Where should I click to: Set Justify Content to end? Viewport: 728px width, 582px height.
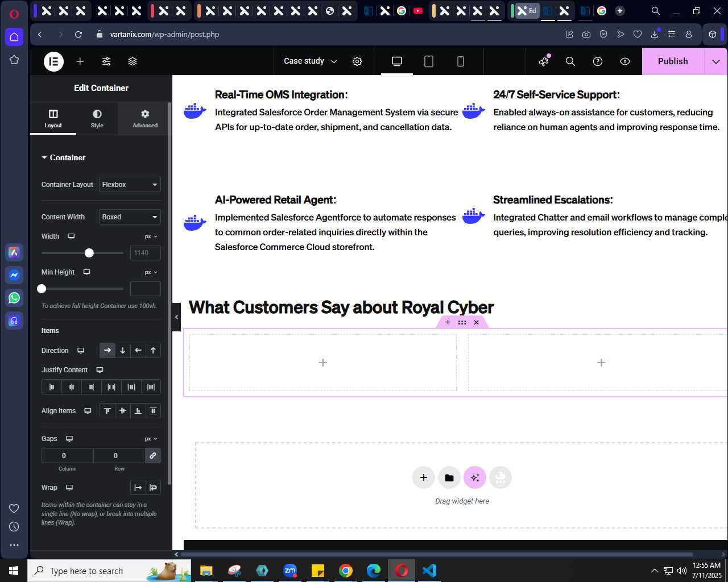[92, 387]
